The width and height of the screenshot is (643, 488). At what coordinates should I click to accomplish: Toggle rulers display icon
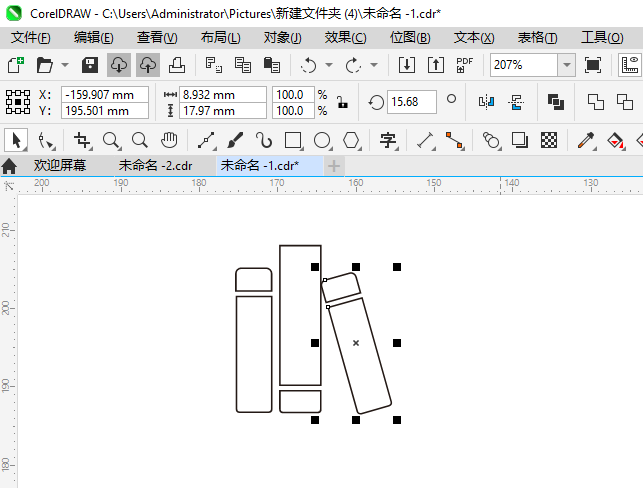(630, 65)
